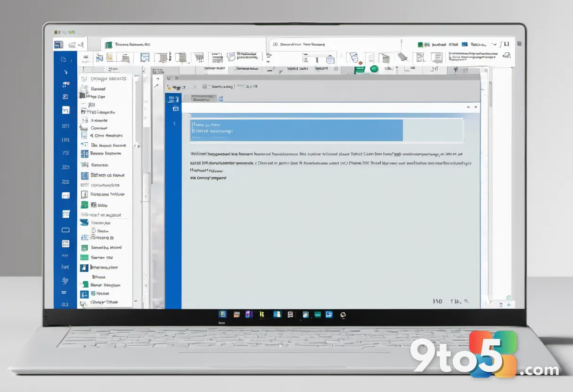Expand the chevron dropdown at the title bar's right end
Image resolution: width=573 pixels, height=392 pixels.
point(493,44)
